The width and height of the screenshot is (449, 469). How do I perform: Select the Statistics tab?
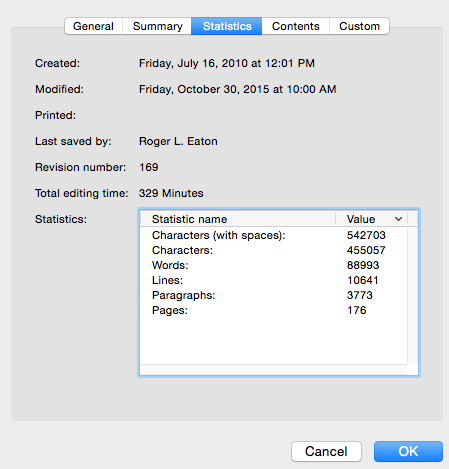click(x=227, y=26)
